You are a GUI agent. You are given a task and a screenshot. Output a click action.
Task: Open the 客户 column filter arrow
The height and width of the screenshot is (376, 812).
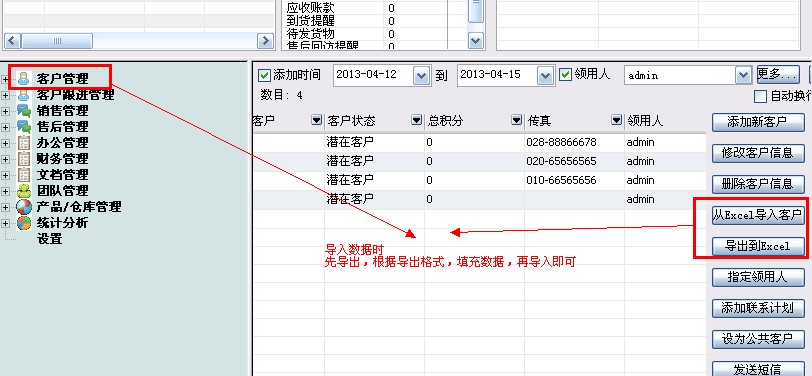(x=316, y=121)
